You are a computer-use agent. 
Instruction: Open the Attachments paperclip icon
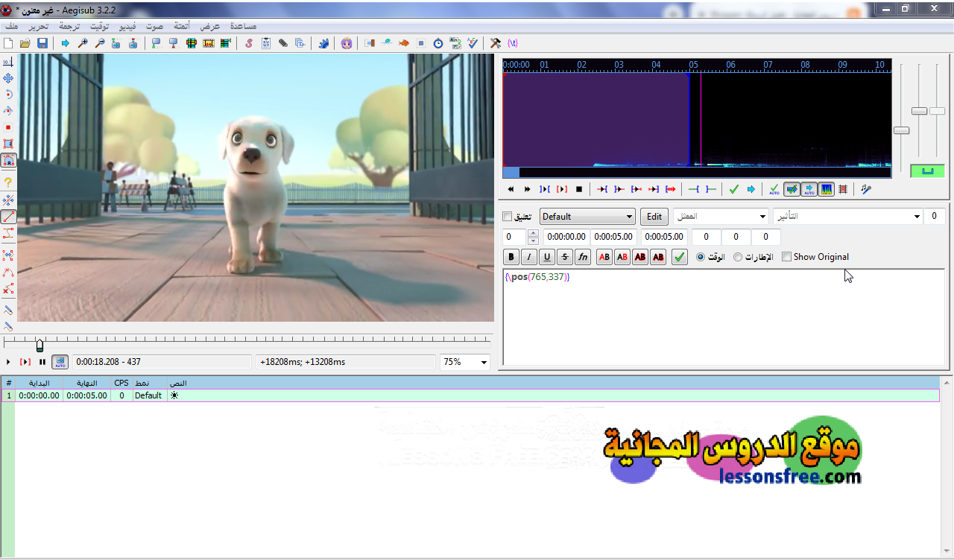coord(283,43)
